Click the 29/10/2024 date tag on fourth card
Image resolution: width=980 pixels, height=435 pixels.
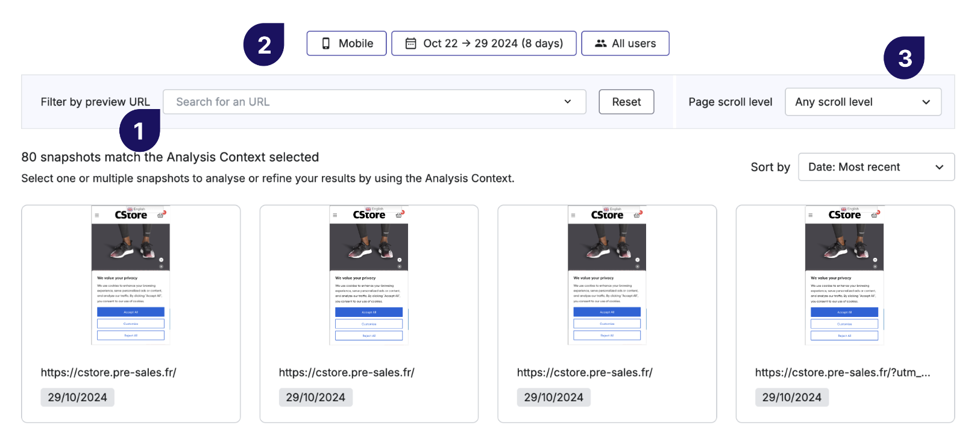click(x=792, y=397)
